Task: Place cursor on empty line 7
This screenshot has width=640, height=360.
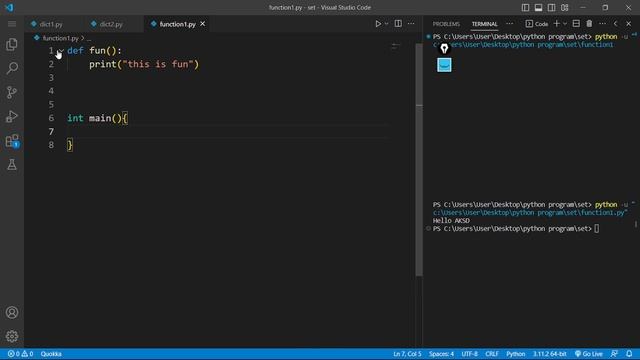Action: click(x=227, y=131)
